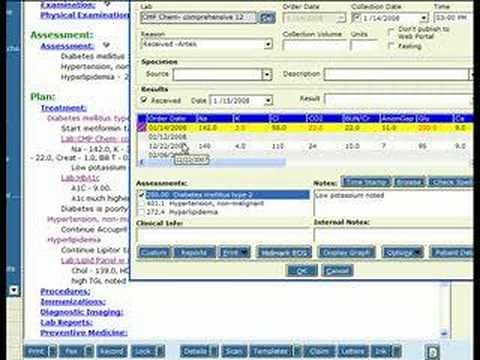The image size is (480, 360).
Task: Open the Treatment link under Plan
Action: pos(63,108)
